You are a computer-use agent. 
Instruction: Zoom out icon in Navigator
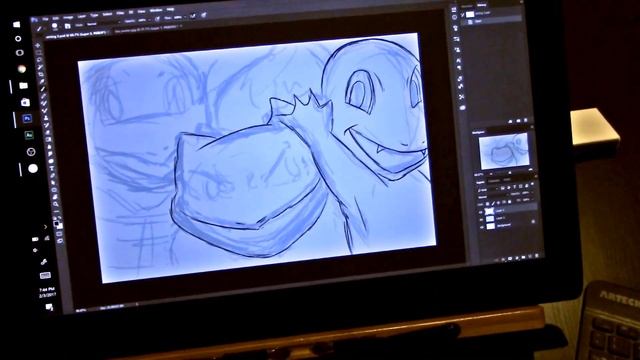point(491,174)
